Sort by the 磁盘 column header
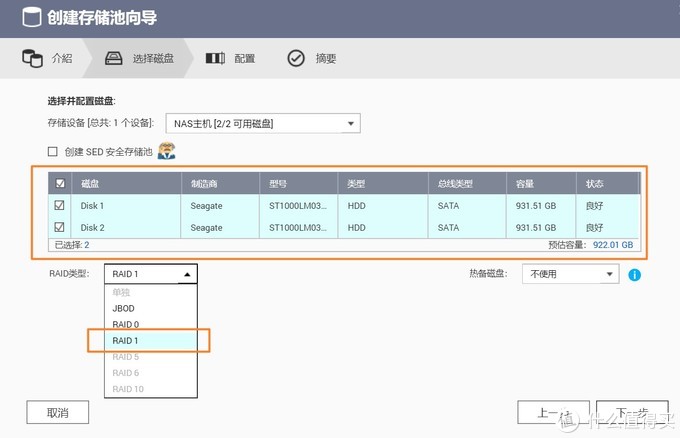The width and height of the screenshot is (680, 438). (x=127, y=183)
